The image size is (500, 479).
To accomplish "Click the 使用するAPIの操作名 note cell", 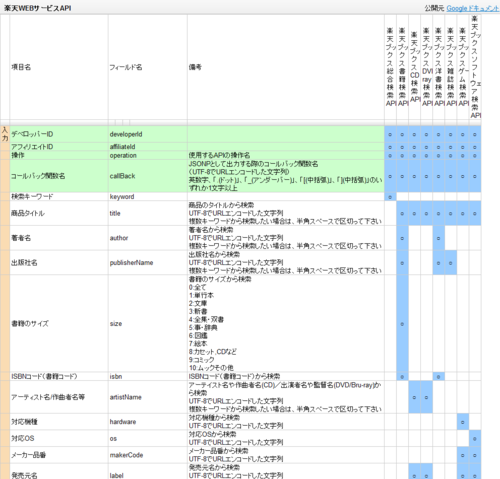I will 286,155.
